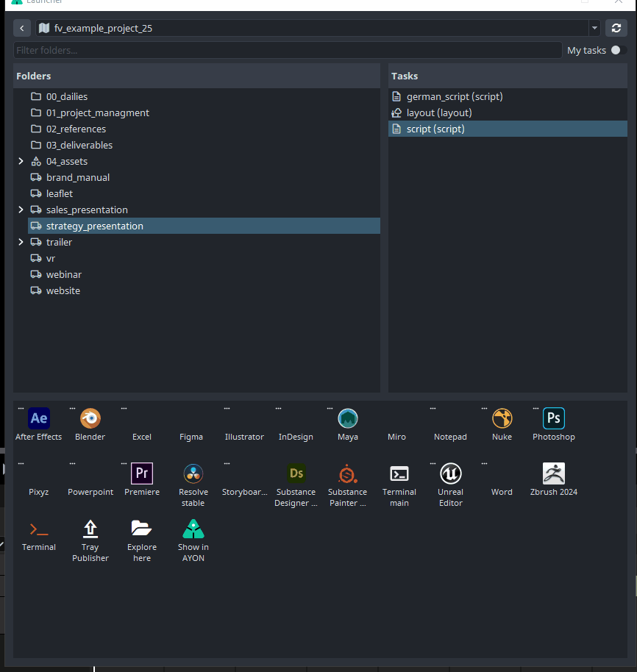
Task: Toggle the My tasks switch
Action: (x=619, y=51)
